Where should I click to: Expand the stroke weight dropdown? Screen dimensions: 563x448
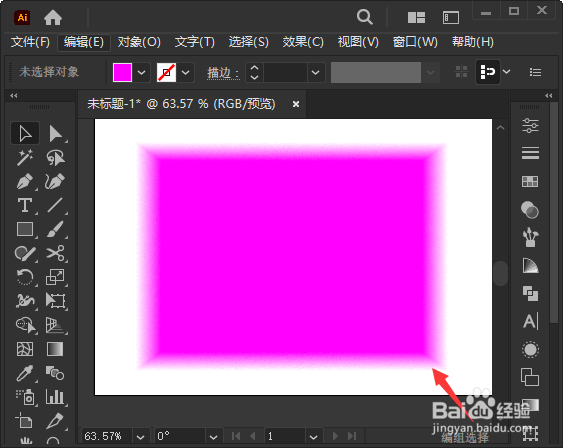point(316,73)
